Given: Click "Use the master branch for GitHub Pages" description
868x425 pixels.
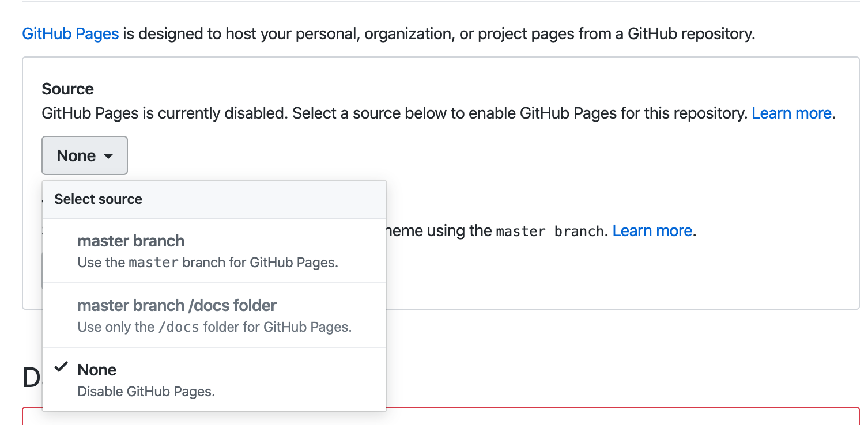Looking at the screenshot, I should click(x=207, y=263).
